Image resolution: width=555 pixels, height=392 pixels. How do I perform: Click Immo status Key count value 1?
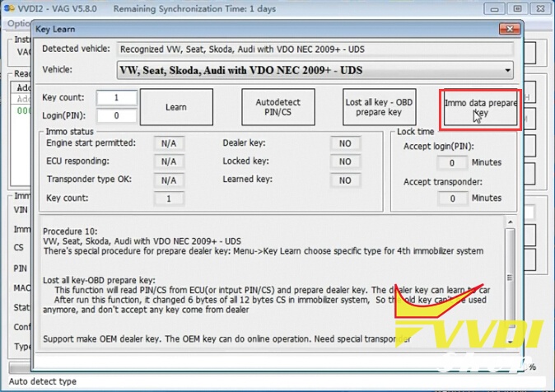click(x=169, y=198)
